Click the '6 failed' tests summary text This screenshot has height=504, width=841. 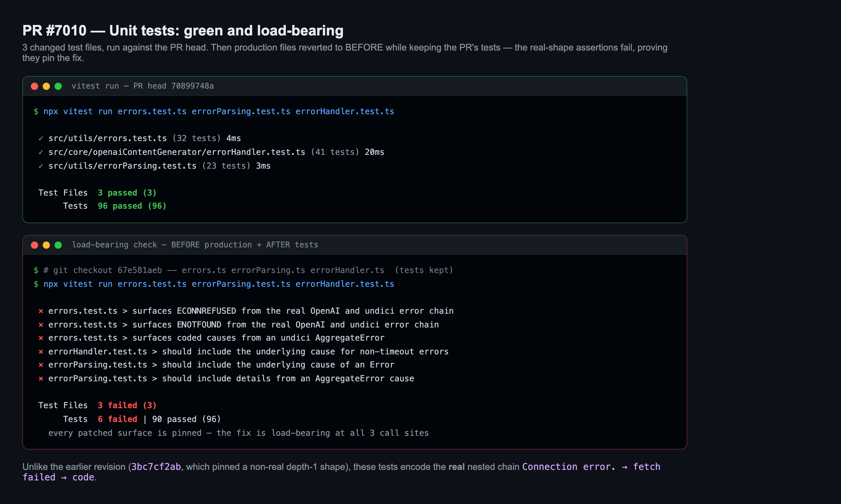coord(117,419)
